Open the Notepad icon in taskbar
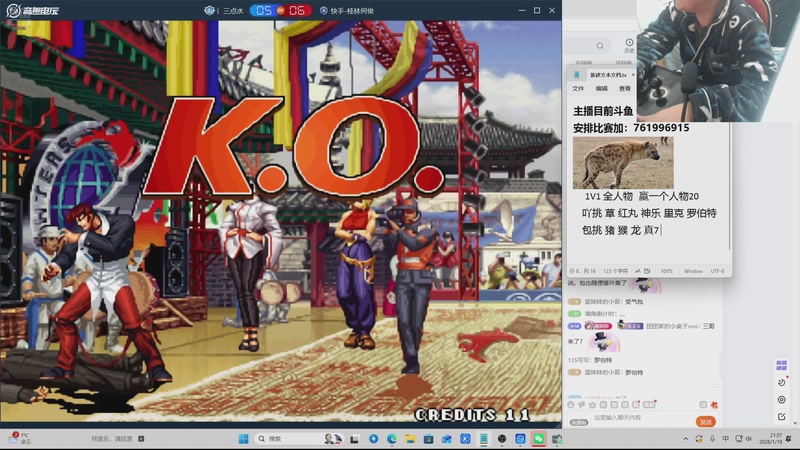This screenshot has width=800, height=450. tap(484, 439)
